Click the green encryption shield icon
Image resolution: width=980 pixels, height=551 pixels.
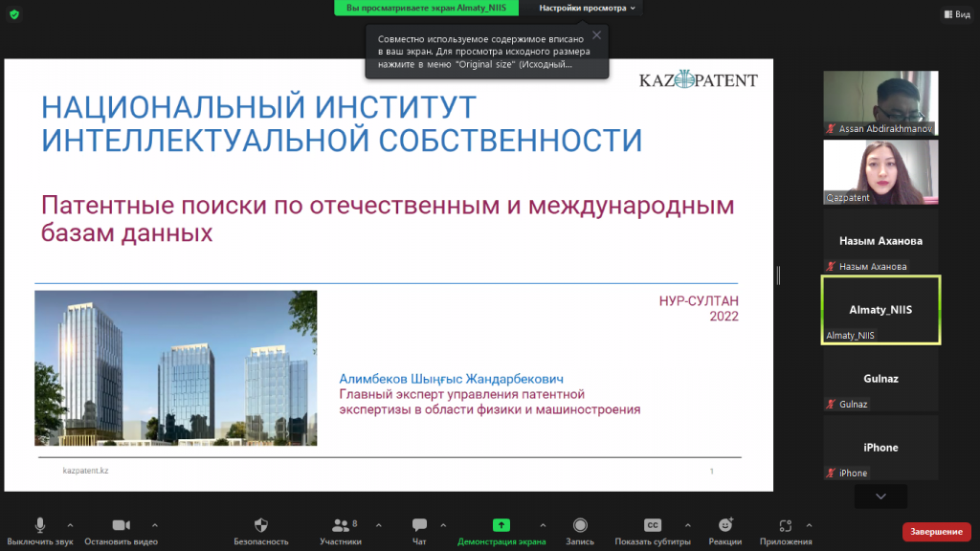14,14
